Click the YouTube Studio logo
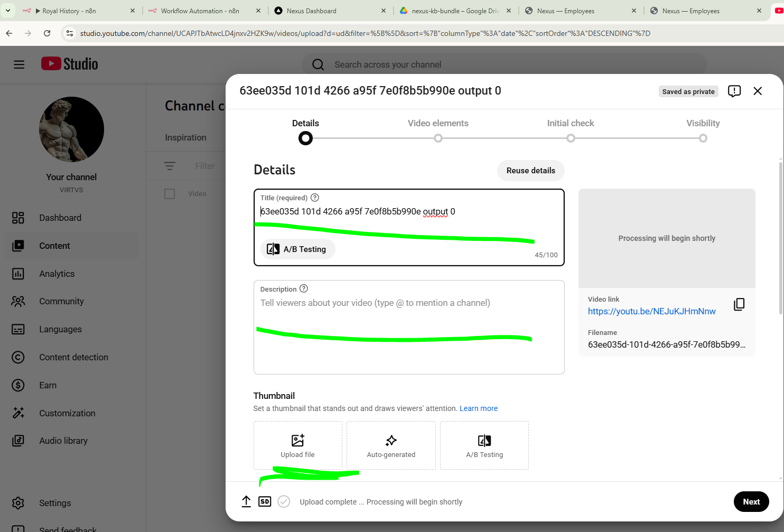Screen dimensions: 784x532 tap(70, 64)
